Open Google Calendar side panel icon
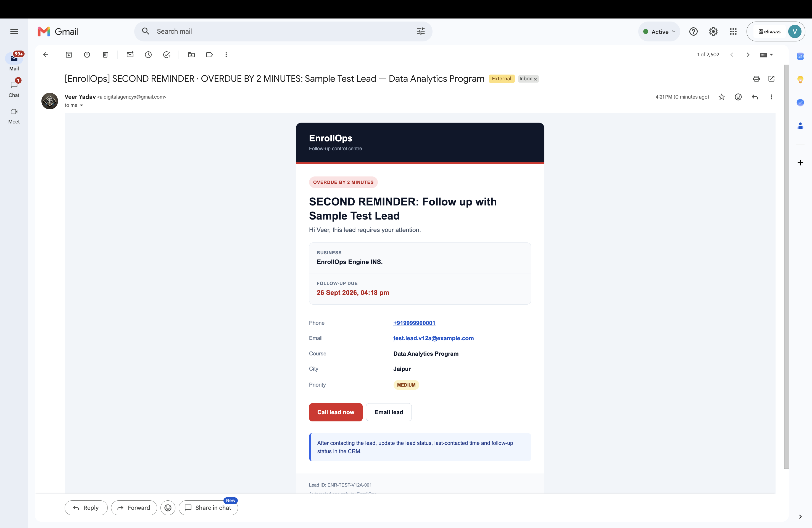 800,56
